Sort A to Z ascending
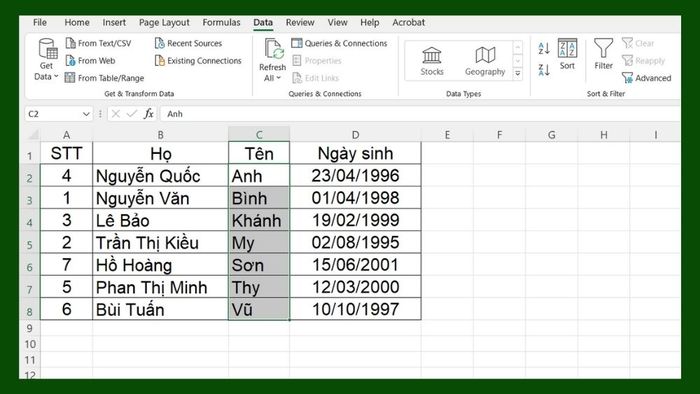Viewport: 700px width, 394px height. pyautogui.click(x=544, y=48)
